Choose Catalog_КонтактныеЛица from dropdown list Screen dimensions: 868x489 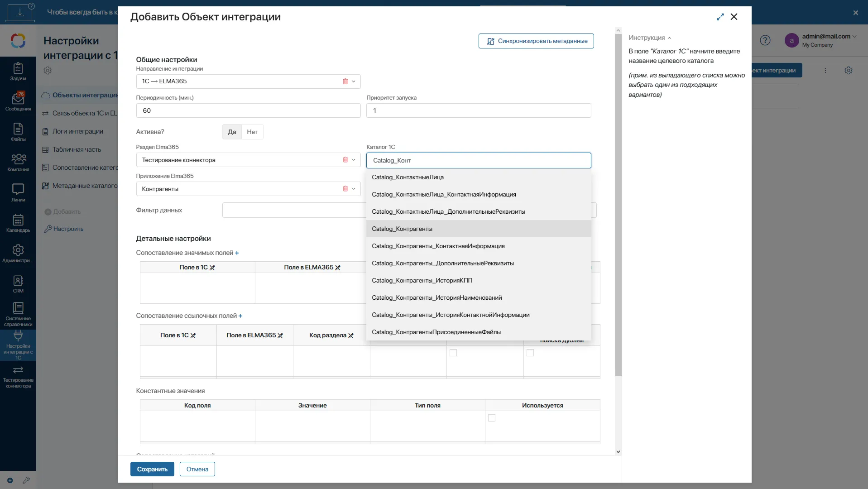(408, 177)
